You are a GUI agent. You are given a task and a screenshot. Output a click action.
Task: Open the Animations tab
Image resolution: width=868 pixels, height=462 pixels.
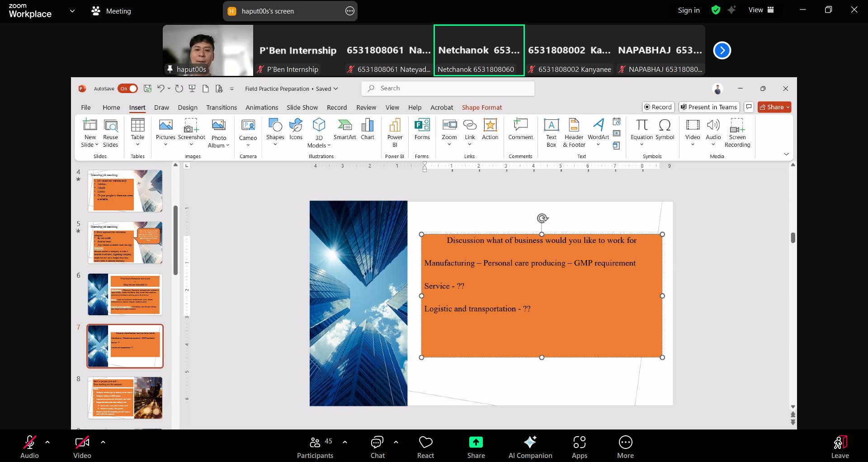[262, 107]
